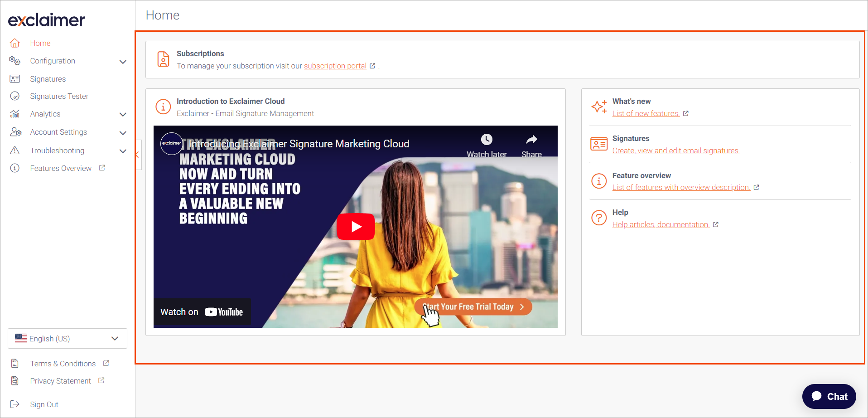Open Account Settings in the sidebar
The image size is (868, 418).
coord(58,132)
